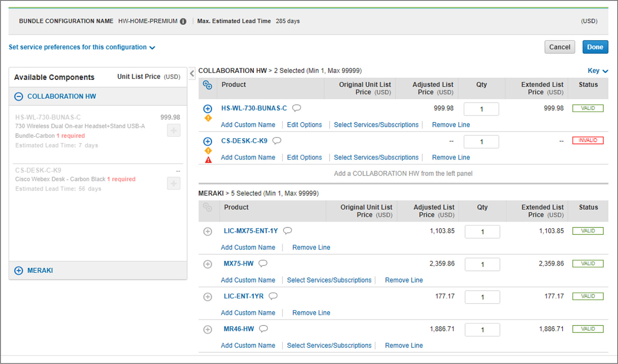Click plus icon beside LIC-ENT-1YR

[x=208, y=297]
